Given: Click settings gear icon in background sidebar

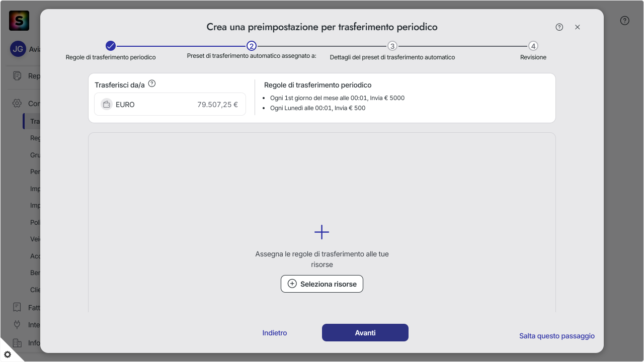Looking at the screenshot, I should tap(17, 103).
